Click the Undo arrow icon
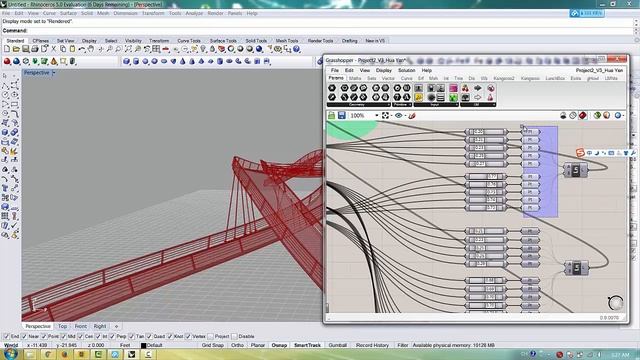This screenshot has width=640, height=360. pyautogui.click(x=82, y=49)
